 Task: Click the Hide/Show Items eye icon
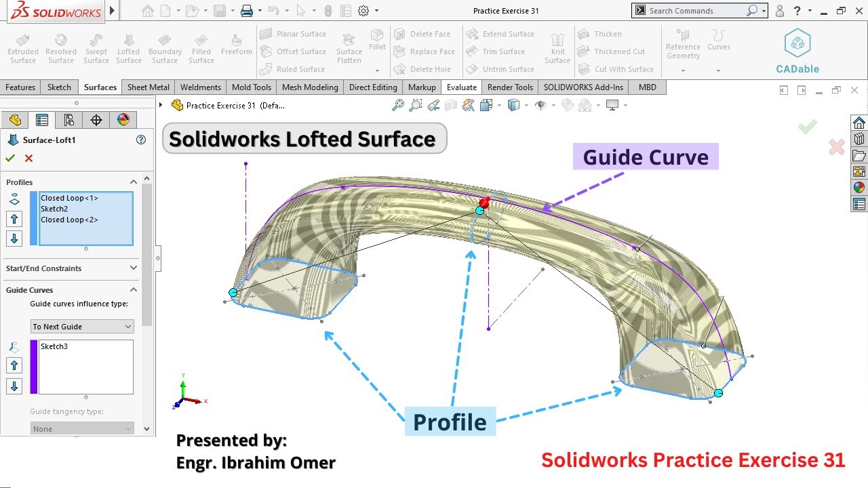540,105
